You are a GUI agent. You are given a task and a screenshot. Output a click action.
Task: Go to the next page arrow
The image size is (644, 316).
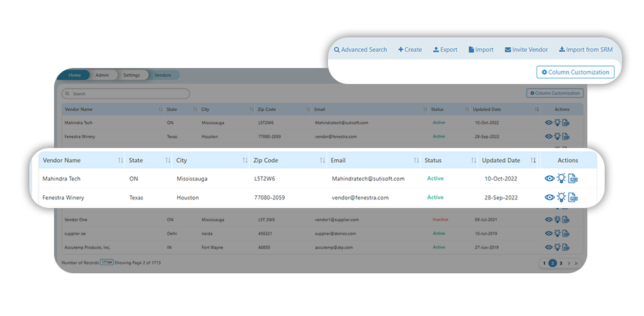569,263
